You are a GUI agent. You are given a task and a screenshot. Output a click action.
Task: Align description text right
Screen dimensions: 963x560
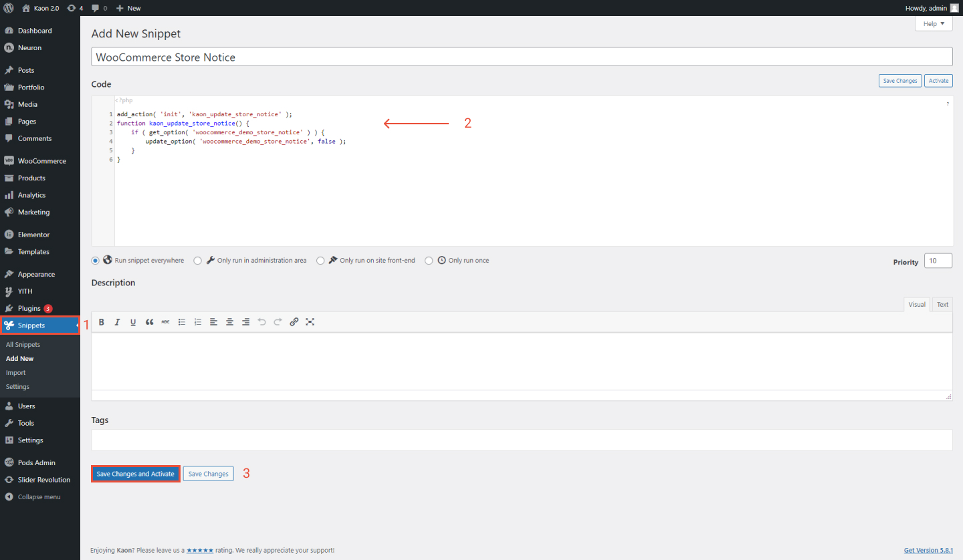(x=245, y=322)
